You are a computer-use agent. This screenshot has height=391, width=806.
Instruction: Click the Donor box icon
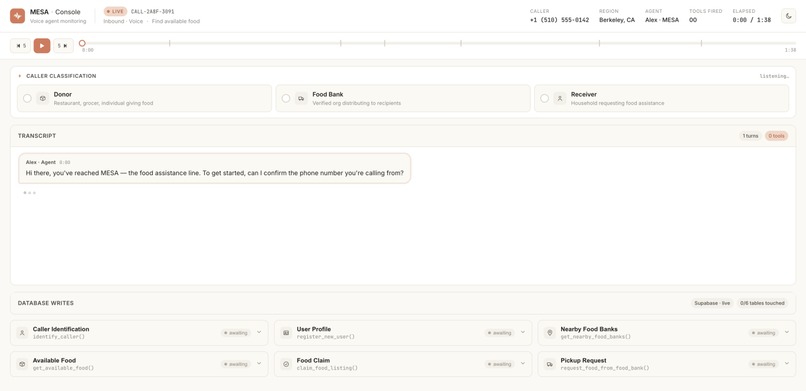(x=43, y=98)
